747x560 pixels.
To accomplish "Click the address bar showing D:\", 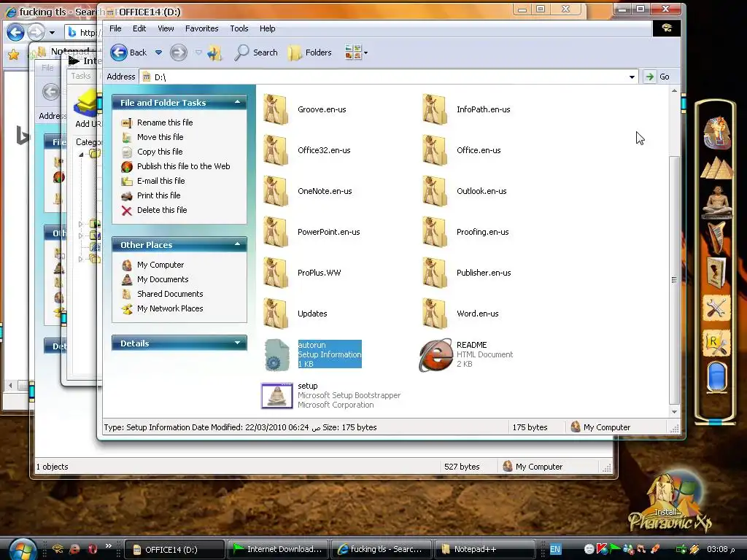I will click(390, 77).
